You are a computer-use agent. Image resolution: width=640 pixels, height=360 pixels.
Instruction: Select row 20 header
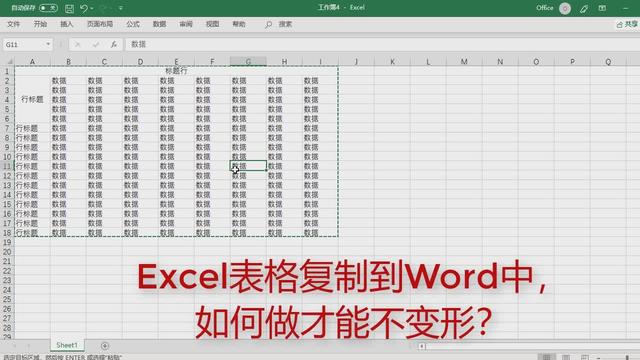tap(7, 252)
